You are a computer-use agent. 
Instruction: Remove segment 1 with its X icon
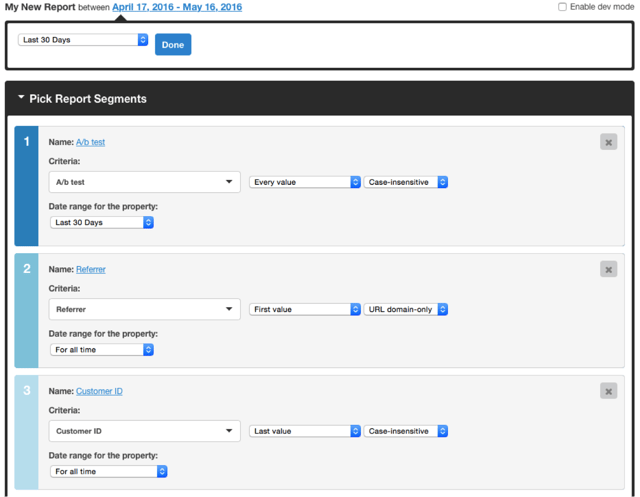tap(608, 142)
